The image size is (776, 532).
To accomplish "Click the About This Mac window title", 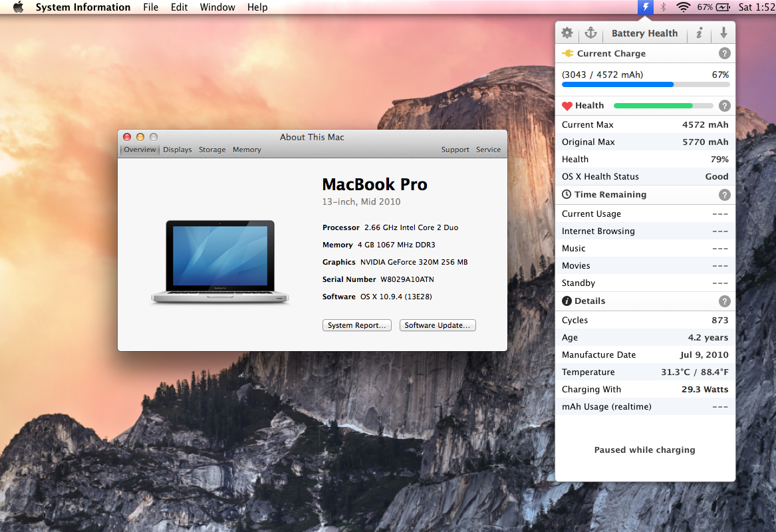I will (312, 137).
